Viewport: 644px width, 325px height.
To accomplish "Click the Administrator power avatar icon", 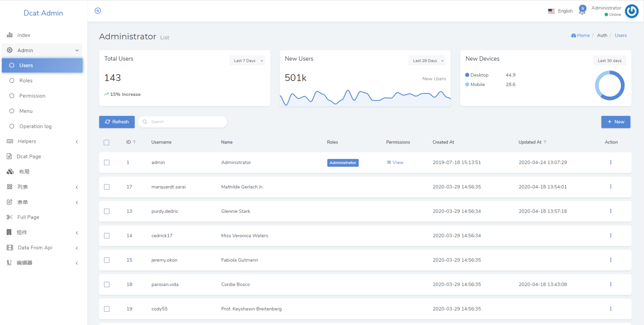I will 631,11.
